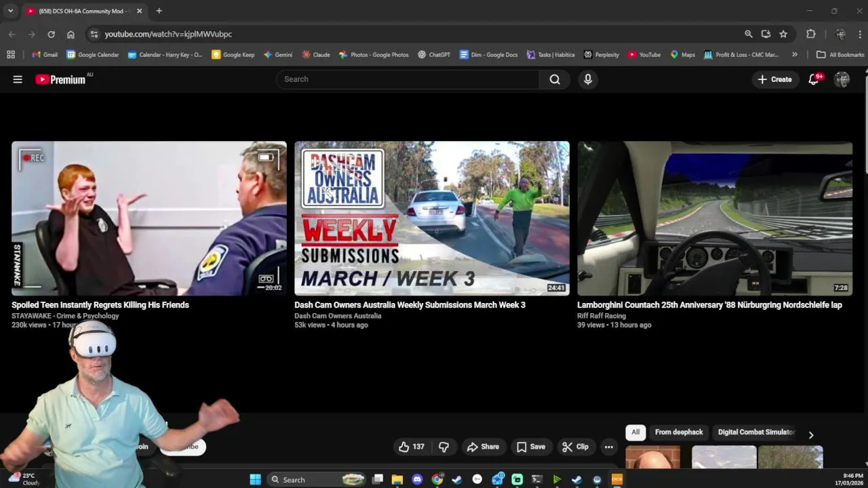
Task: Open the YouTube account avatar menu
Action: coord(842,79)
